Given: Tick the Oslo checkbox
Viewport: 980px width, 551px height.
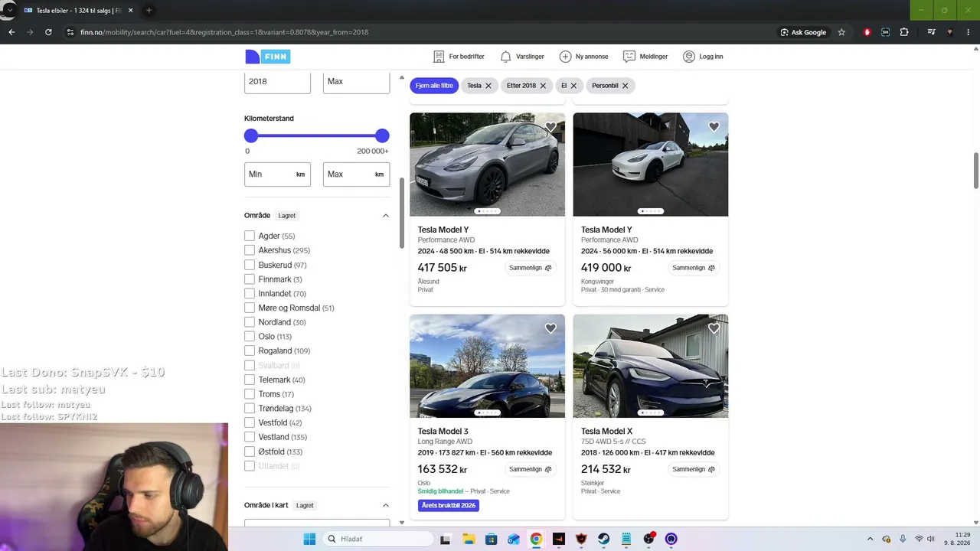Looking at the screenshot, I should tap(250, 337).
